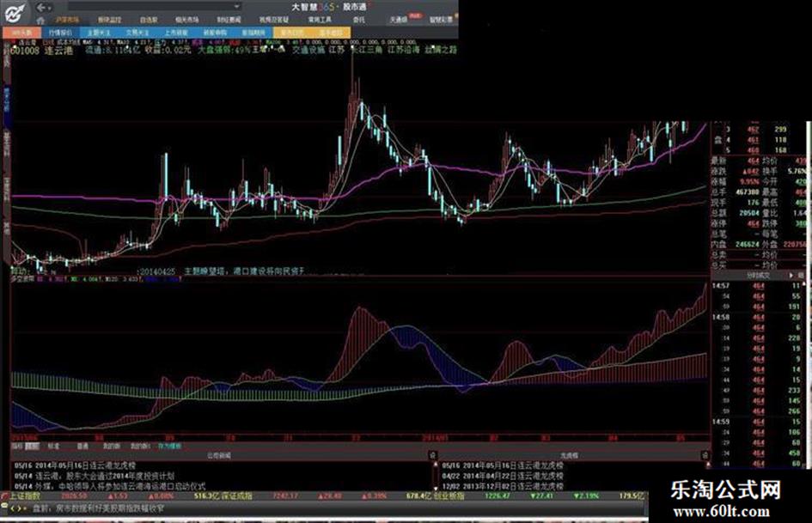Open 05/16 连云港龙虎榜 in the news list
This screenshot has width=812, height=523.
click(75, 465)
